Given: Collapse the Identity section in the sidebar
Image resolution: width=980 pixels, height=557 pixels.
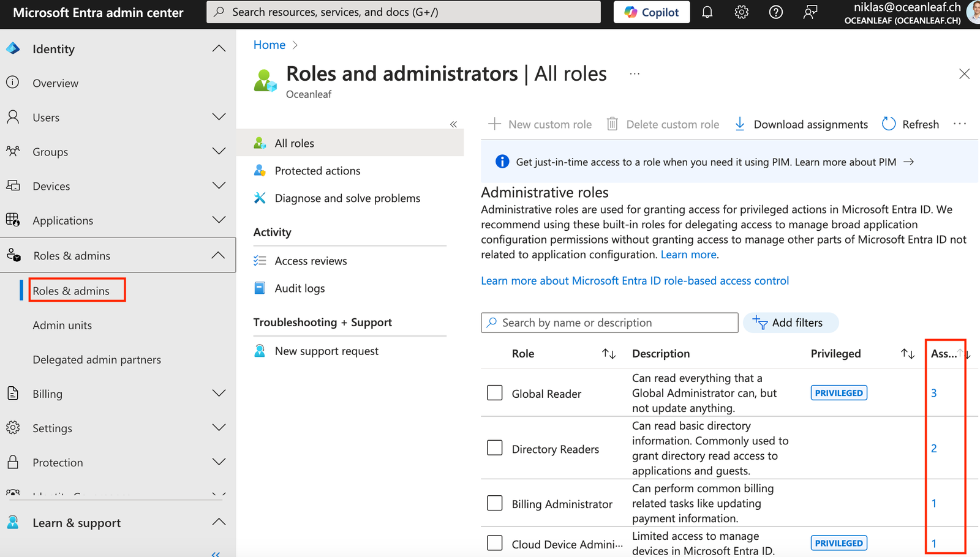Looking at the screenshot, I should [219, 48].
